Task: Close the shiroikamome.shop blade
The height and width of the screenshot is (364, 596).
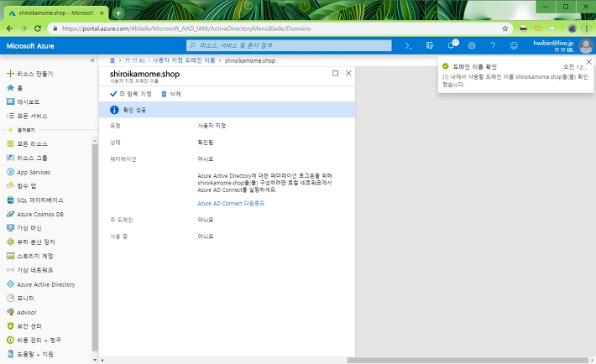Action: tap(348, 73)
